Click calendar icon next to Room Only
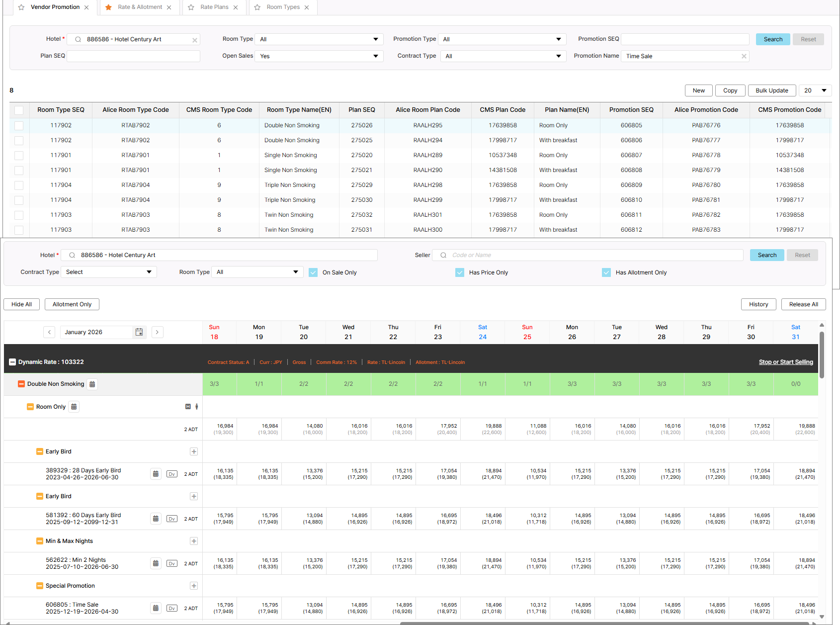The height and width of the screenshot is (625, 840). (74, 407)
